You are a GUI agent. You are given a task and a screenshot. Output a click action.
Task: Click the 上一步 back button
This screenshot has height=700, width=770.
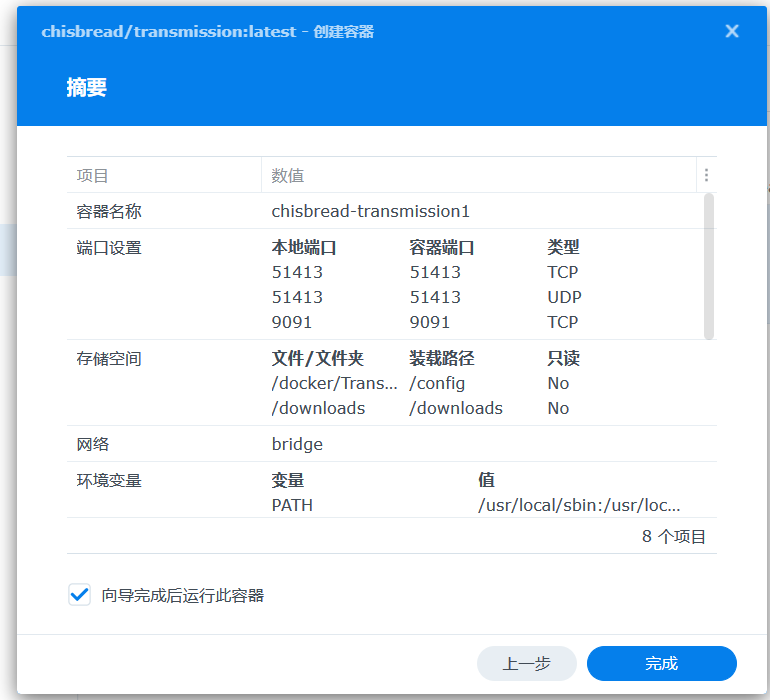[526, 664]
